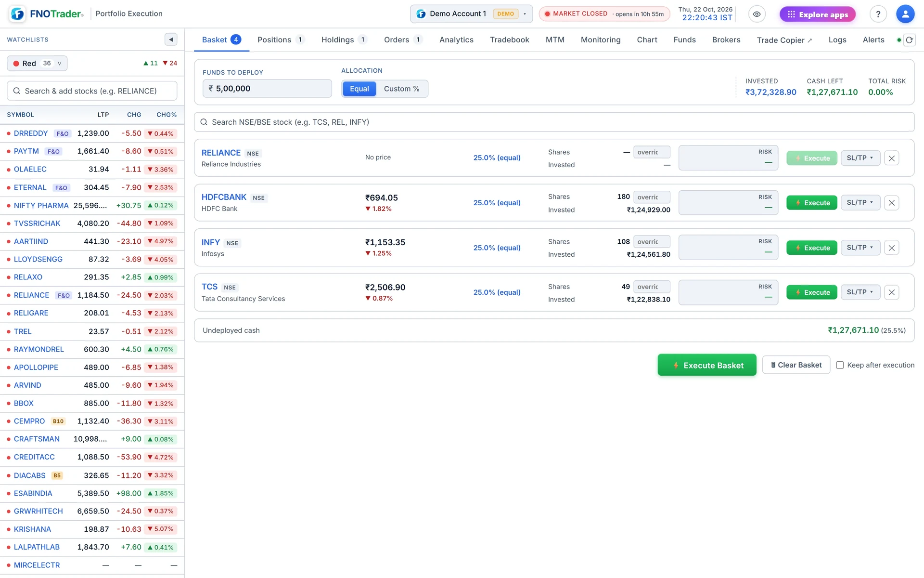Click the Clear Basket button
Screen dimensions: 924x578
click(796, 365)
